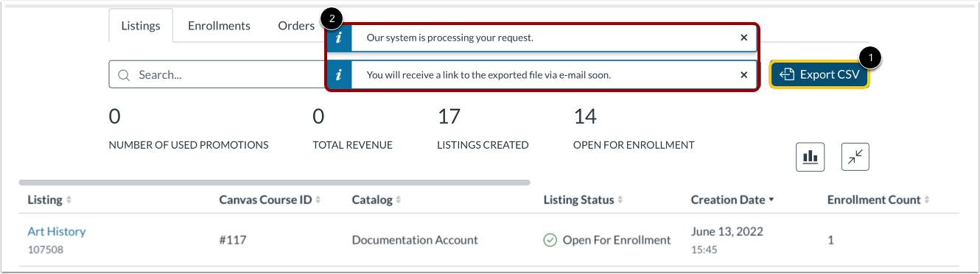Click the 'TOTAL REVENUE' statistic label

tap(352, 145)
